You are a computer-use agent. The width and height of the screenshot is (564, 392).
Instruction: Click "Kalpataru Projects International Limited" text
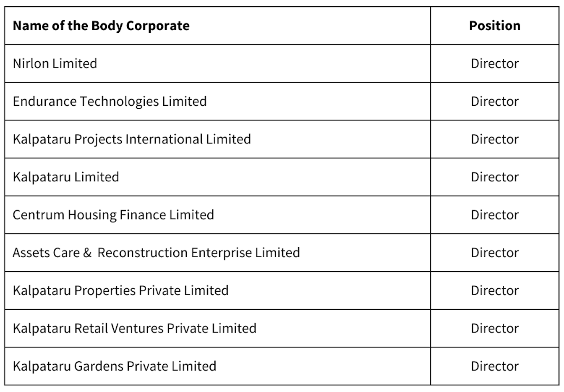point(132,139)
